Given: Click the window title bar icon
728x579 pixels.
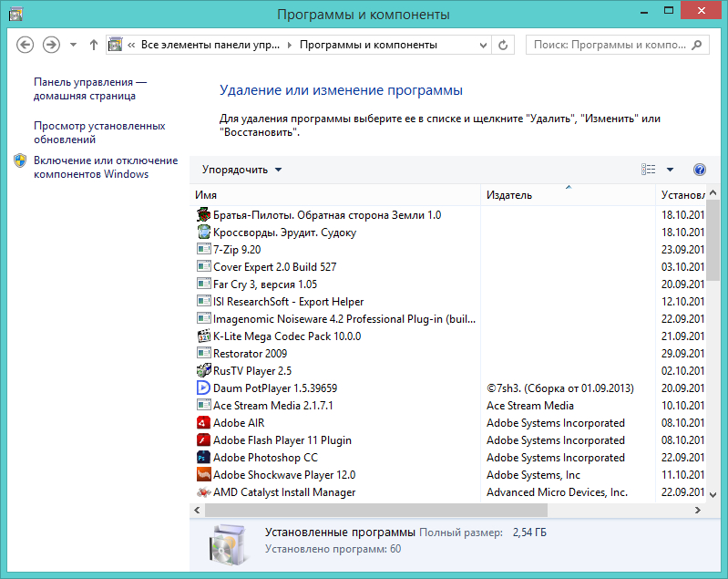Looking at the screenshot, I should click(x=15, y=15).
